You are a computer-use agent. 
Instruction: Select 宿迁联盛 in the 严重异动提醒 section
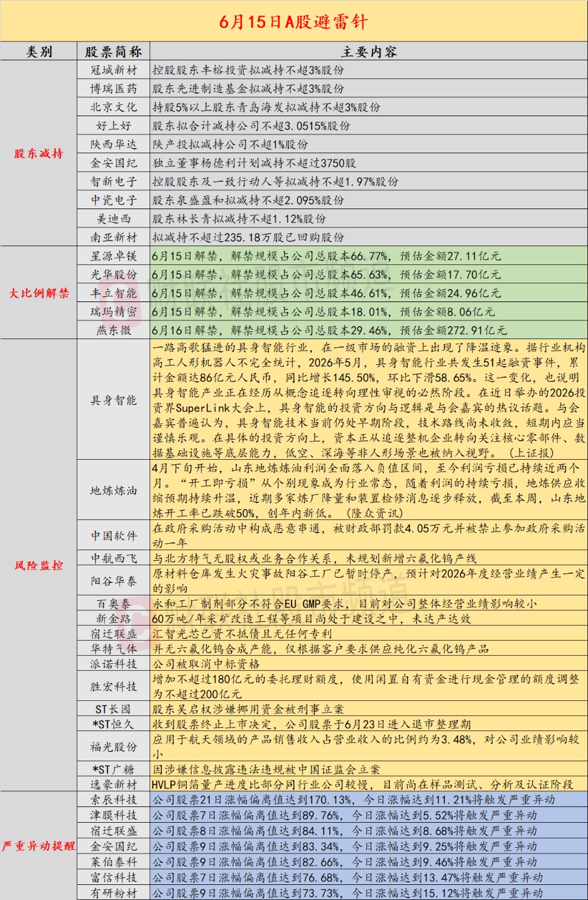click(x=114, y=831)
